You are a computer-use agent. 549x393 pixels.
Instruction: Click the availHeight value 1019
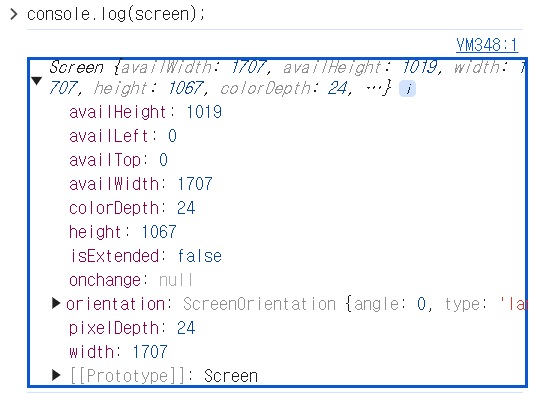[x=204, y=112]
